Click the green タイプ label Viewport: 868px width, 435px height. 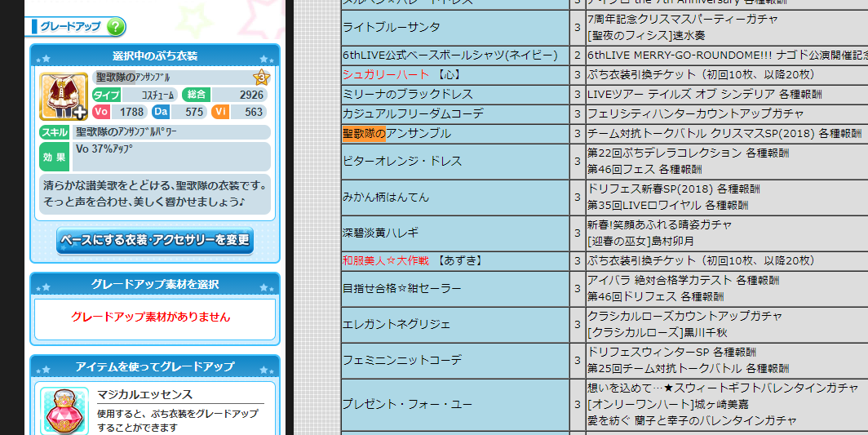point(107,95)
